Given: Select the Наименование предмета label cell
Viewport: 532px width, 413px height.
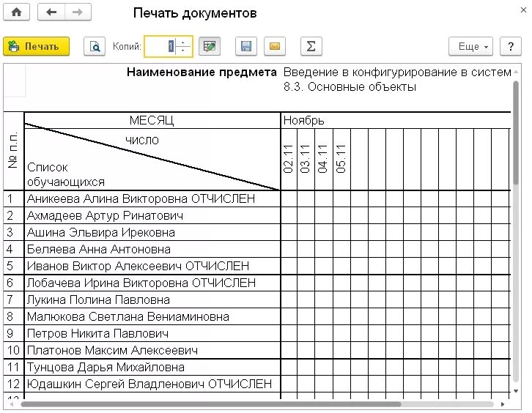Looking at the screenshot, I should point(202,72).
